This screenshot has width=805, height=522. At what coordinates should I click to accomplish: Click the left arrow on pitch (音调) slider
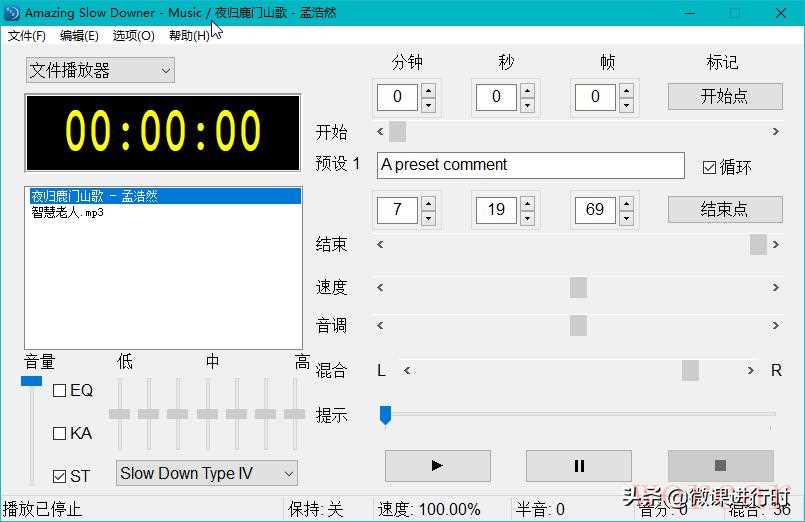[x=380, y=326]
